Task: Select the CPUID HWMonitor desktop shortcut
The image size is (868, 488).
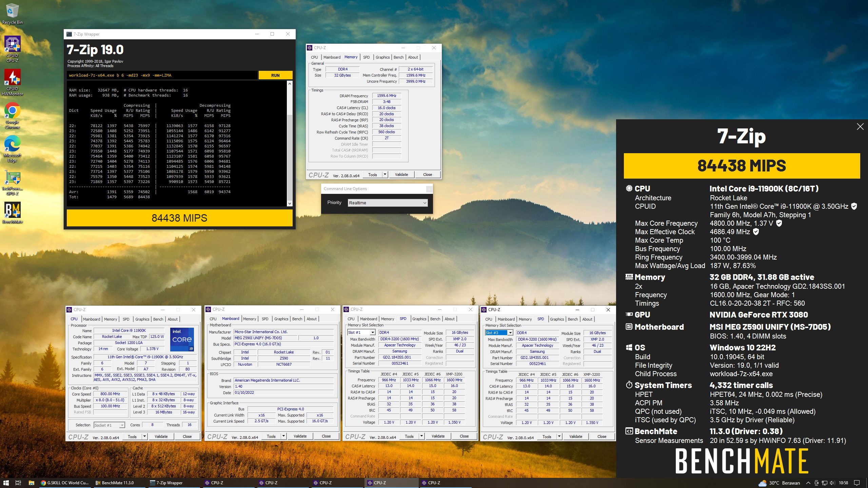Action: tap(12, 82)
